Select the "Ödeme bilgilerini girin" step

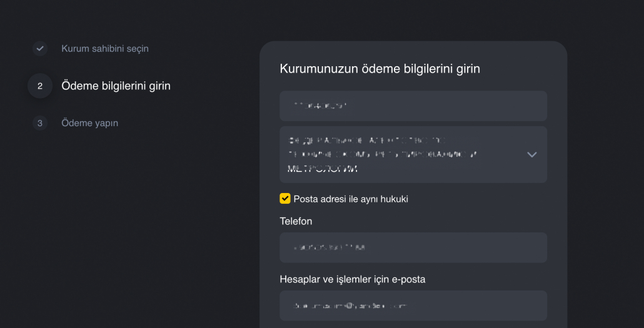[116, 86]
